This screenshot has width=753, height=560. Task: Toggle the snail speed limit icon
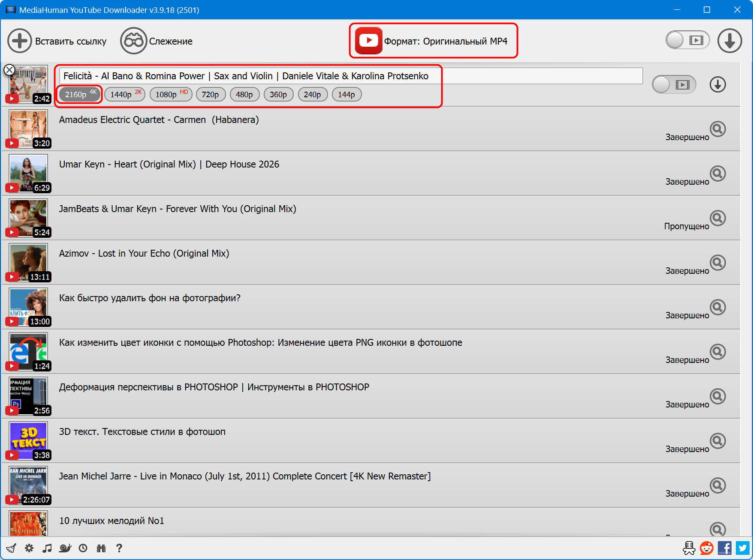point(65,548)
